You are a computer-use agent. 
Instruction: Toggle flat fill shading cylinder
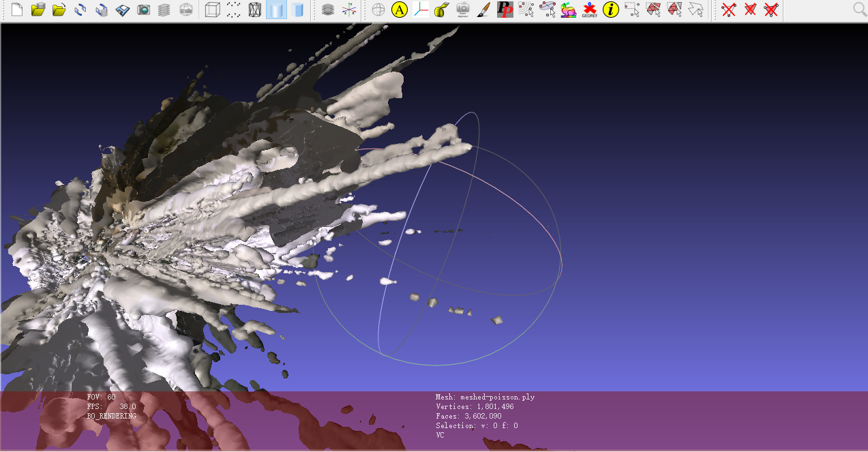[276, 10]
